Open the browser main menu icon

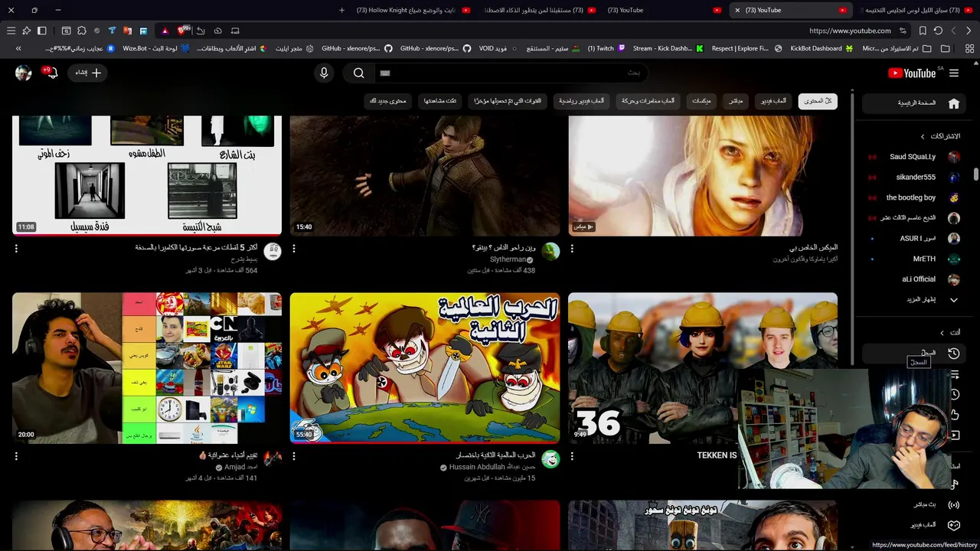pos(11,31)
